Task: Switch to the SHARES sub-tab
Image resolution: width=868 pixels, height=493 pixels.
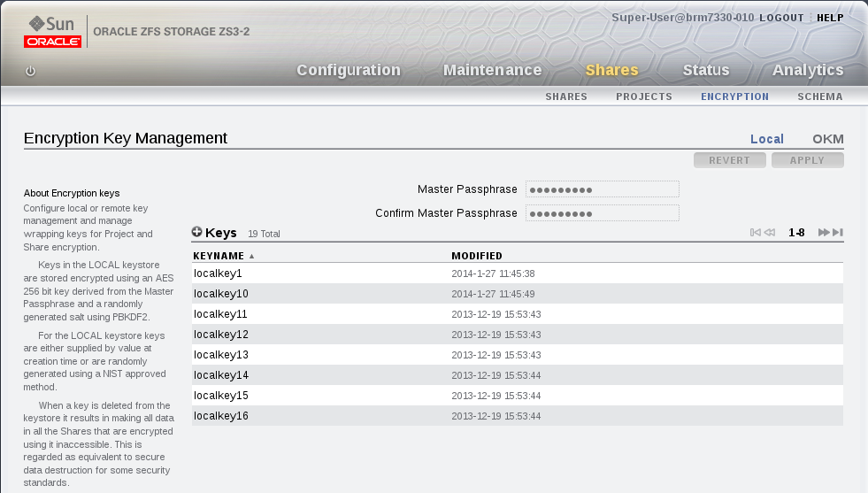Action: (x=565, y=96)
